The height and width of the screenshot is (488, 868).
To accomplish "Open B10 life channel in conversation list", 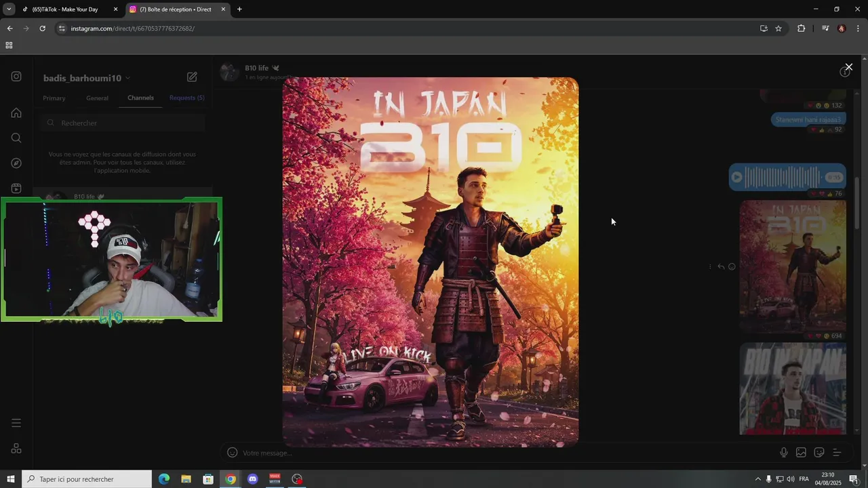I will click(123, 197).
